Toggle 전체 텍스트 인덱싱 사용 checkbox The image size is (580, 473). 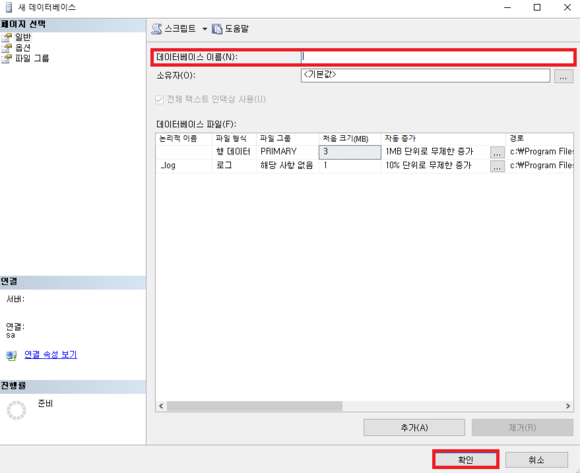pos(159,99)
